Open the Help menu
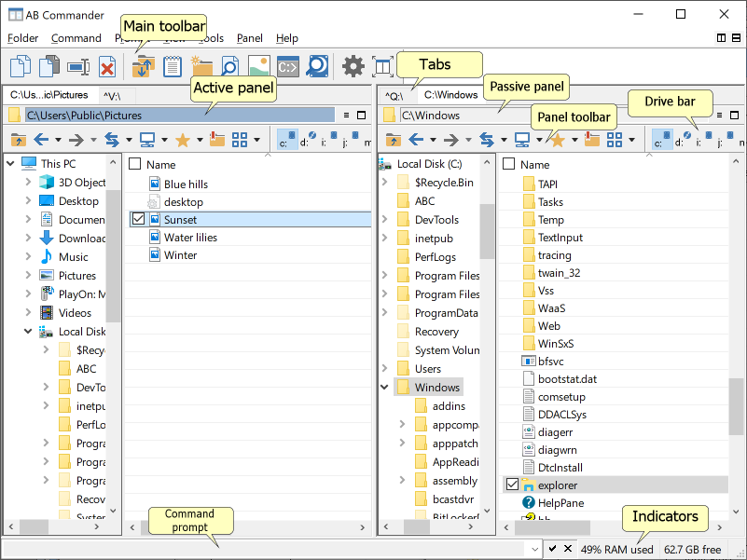747x560 pixels. coord(287,38)
